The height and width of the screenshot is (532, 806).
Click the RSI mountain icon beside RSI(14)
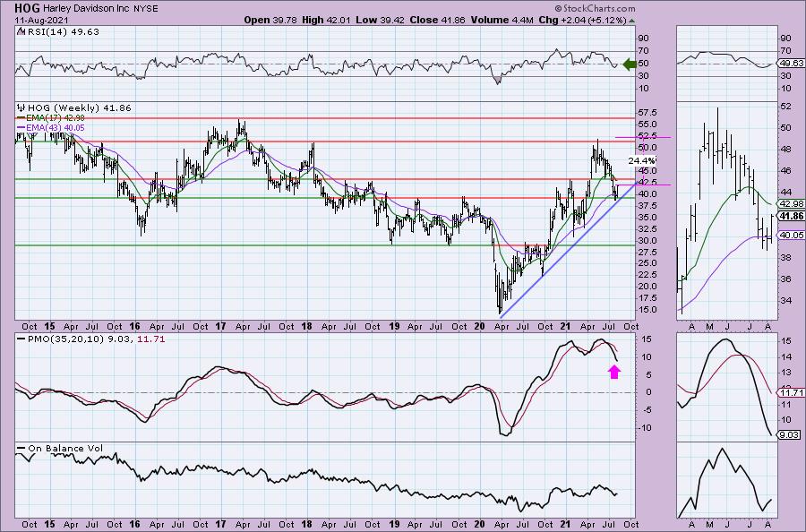coord(20,31)
